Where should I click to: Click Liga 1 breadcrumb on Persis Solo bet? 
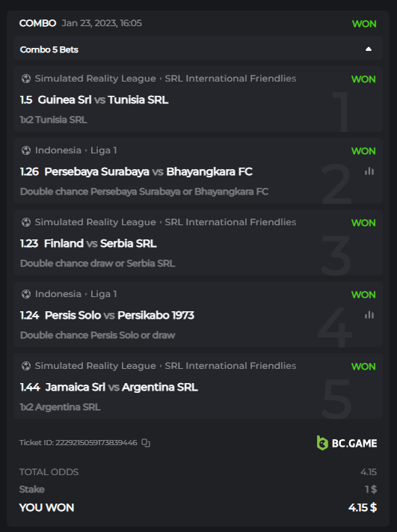(103, 294)
